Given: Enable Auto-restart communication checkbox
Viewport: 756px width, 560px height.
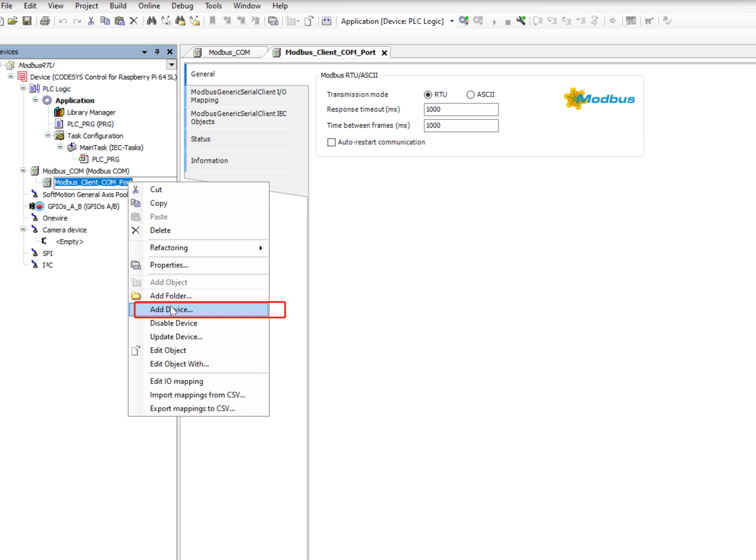Looking at the screenshot, I should point(331,142).
